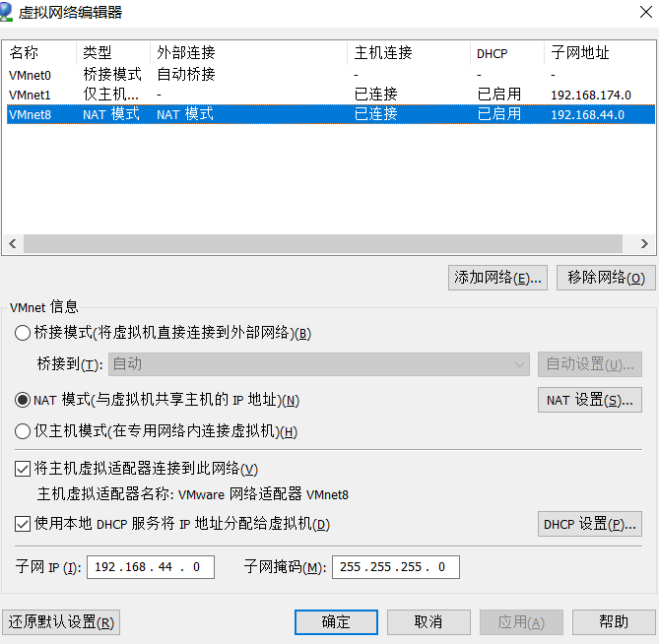Viewport: 659px width, 644px height.
Task: Confirm with the 确定 button
Action: tap(336, 622)
